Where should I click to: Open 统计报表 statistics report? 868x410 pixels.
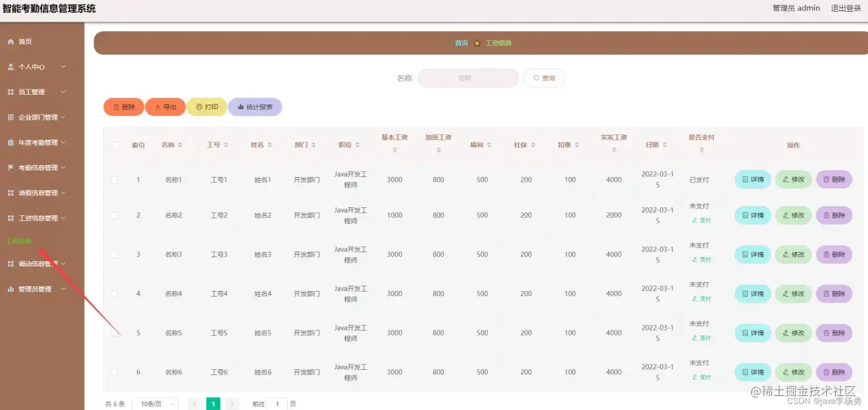(x=255, y=107)
